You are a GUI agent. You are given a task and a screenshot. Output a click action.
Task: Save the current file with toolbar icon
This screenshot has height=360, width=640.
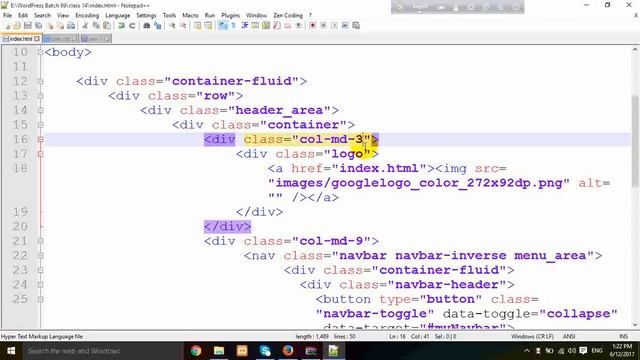pos(28,25)
